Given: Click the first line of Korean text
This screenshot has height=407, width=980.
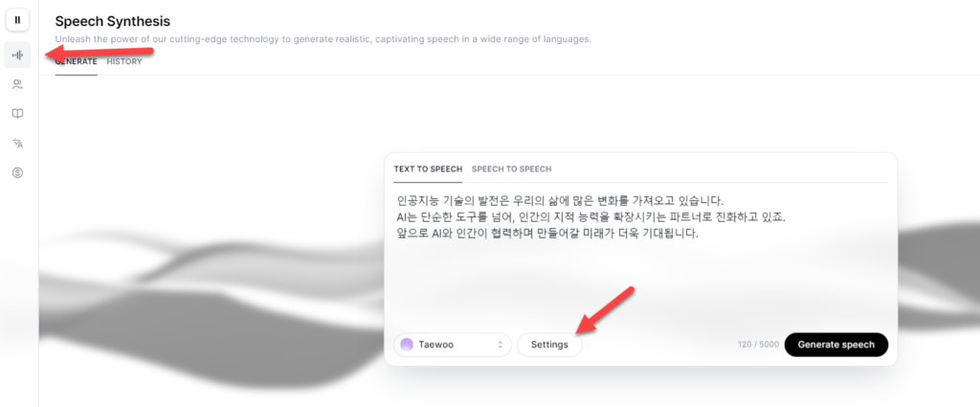Looking at the screenshot, I should [x=560, y=201].
